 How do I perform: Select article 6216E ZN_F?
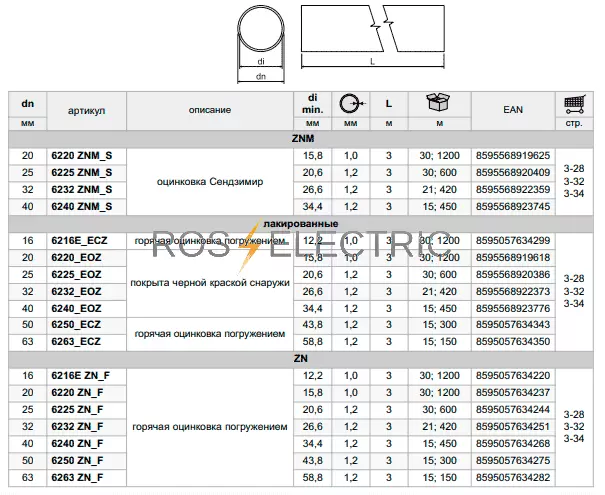80,375
